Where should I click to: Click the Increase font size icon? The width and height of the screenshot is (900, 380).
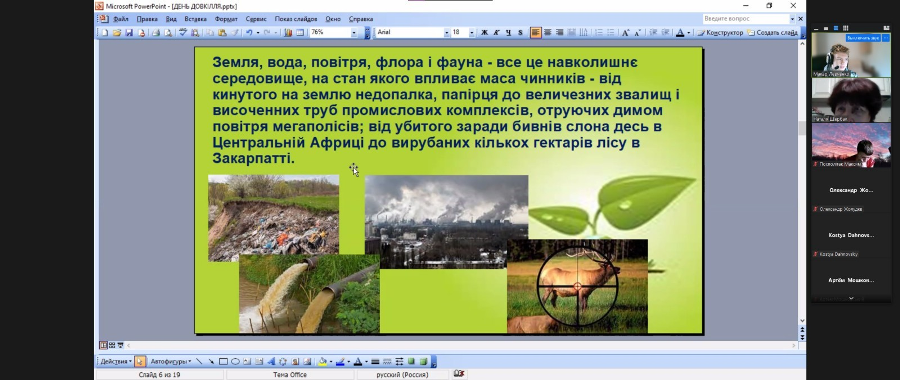(x=626, y=33)
